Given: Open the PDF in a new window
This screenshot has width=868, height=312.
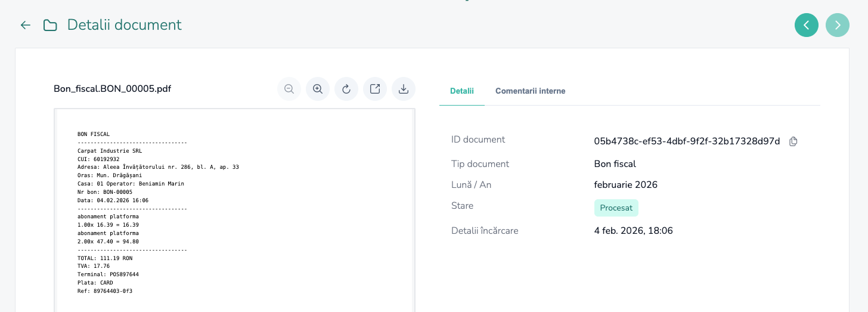Looking at the screenshot, I should pyautogui.click(x=375, y=89).
